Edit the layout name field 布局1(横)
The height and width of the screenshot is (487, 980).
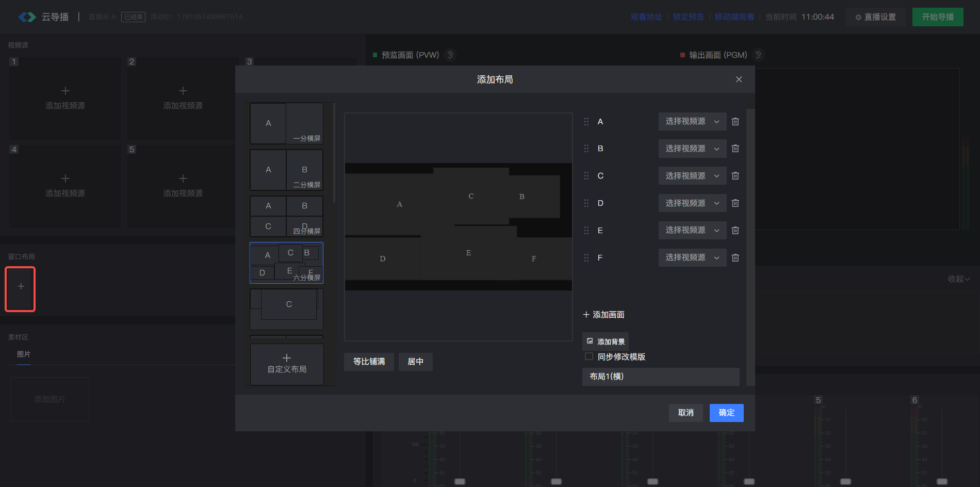tap(661, 377)
